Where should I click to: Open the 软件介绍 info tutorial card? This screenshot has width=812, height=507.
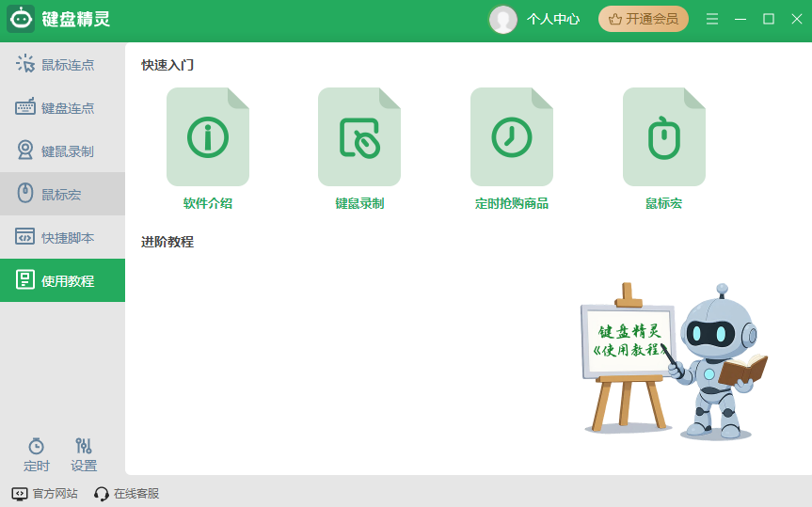(x=208, y=136)
